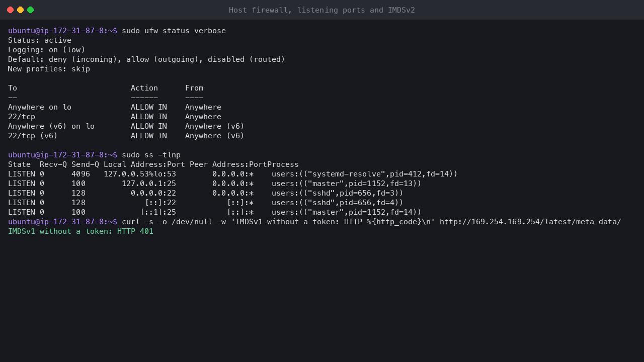Click the master process entry with fd=13
The image size is (644, 362).
tap(347, 184)
